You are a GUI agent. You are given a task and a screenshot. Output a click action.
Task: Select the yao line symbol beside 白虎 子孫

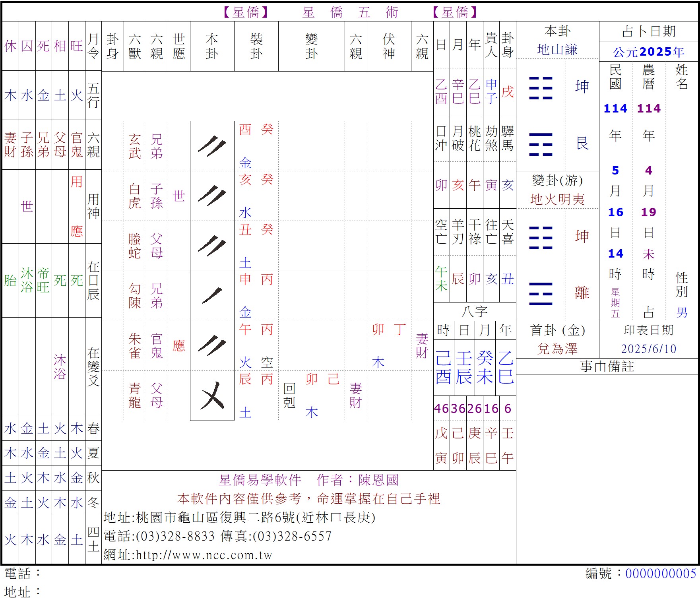point(212,196)
